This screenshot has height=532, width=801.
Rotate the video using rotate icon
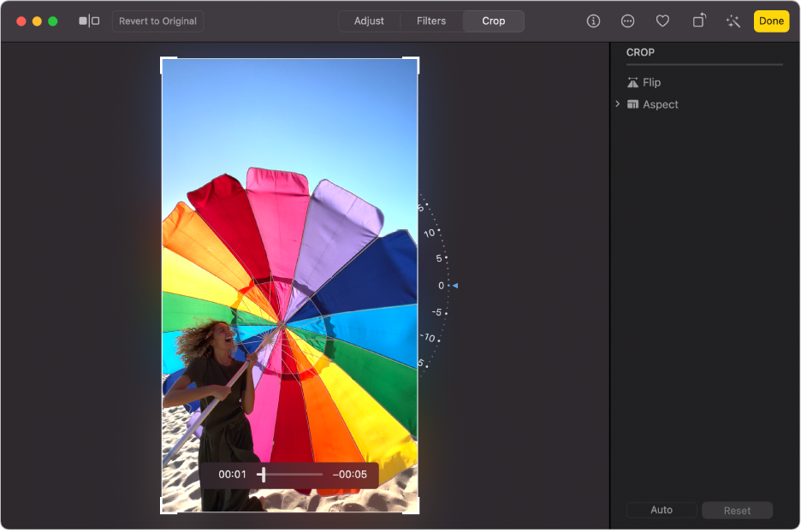[x=698, y=21]
